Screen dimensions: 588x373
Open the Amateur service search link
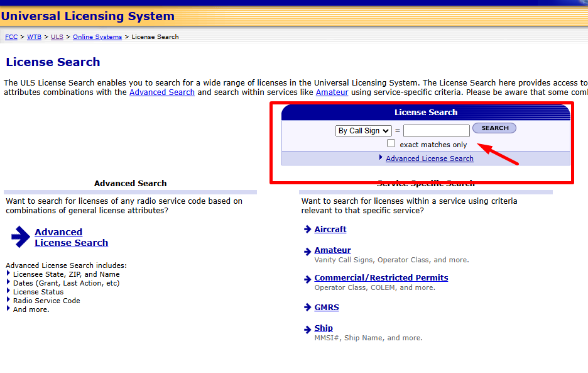click(x=332, y=250)
